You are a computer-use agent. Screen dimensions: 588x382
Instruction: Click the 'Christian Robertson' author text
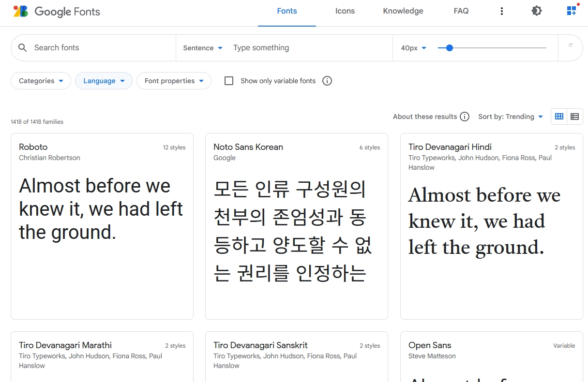coord(49,158)
